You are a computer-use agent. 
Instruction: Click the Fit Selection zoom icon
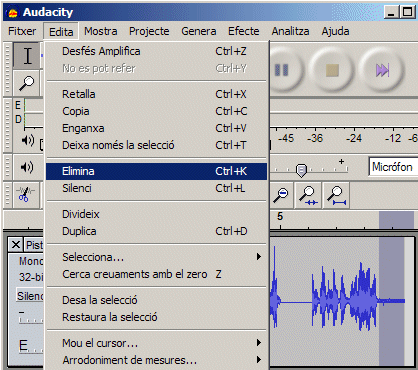pos(308,196)
